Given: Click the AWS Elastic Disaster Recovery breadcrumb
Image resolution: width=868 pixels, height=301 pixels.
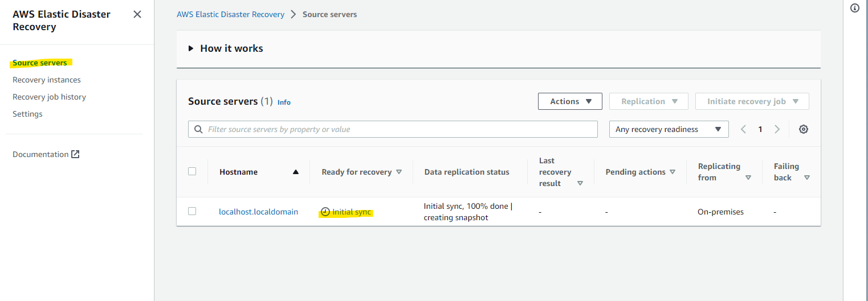Looking at the screenshot, I should coord(230,14).
